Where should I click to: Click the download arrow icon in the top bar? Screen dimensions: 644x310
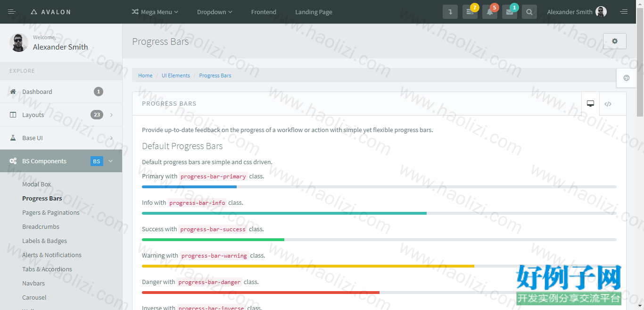tap(450, 12)
